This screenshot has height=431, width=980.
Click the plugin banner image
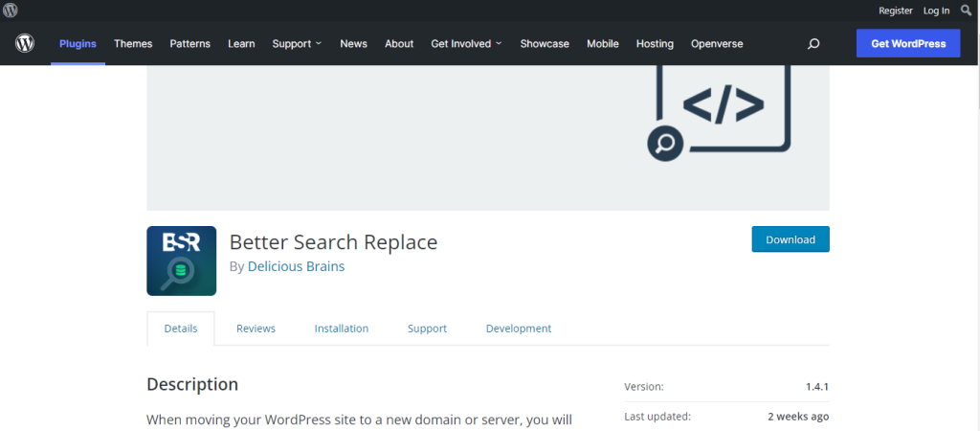488,138
